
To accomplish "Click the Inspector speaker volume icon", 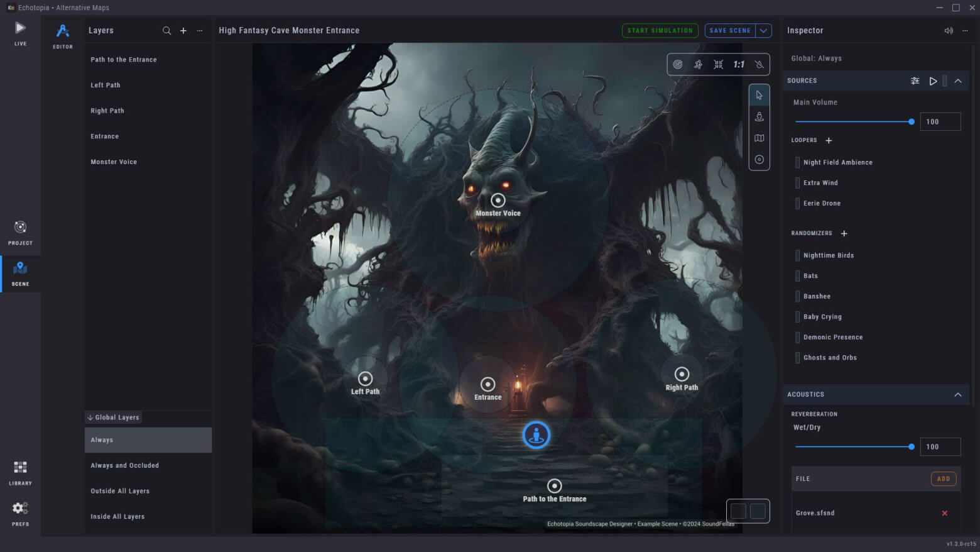I will coord(948,31).
